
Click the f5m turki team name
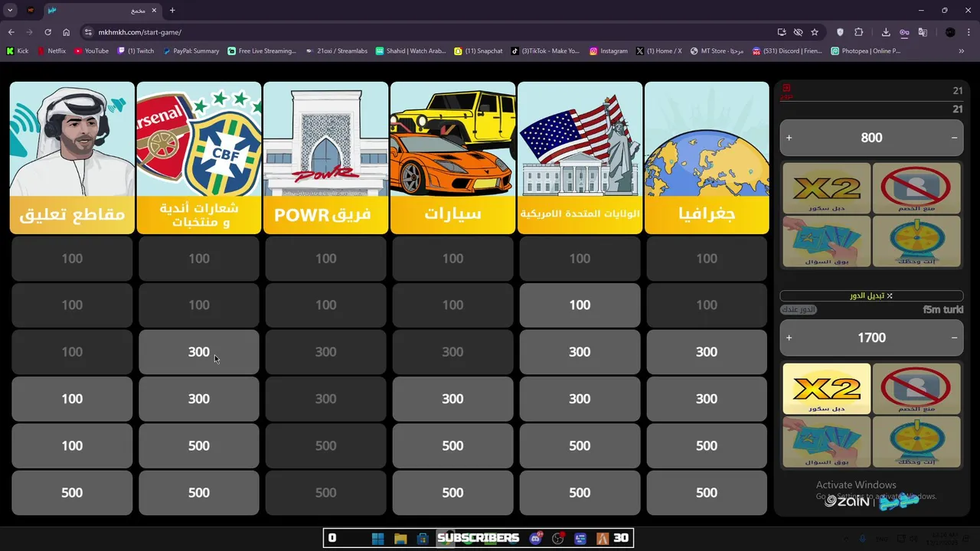coord(942,310)
